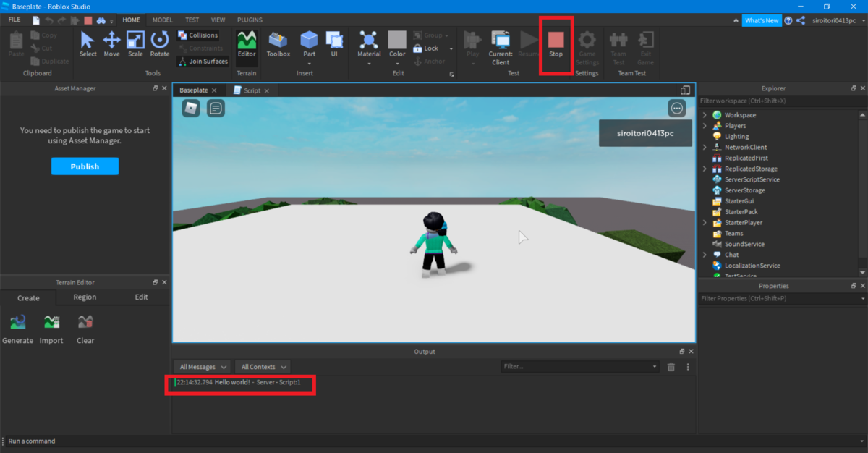Click the What's New button
This screenshot has width=868, height=453.
point(762,20)
